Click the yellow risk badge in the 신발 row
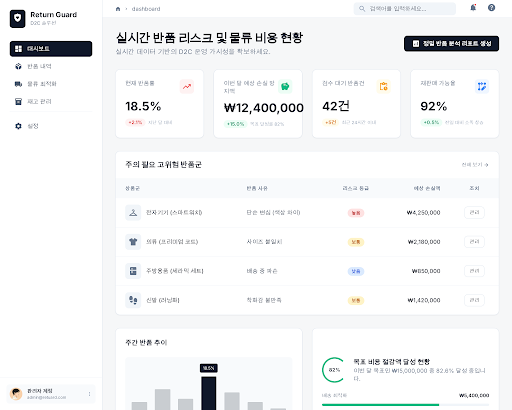The width and height of the screenshot is (512, 410). (356, 300)
